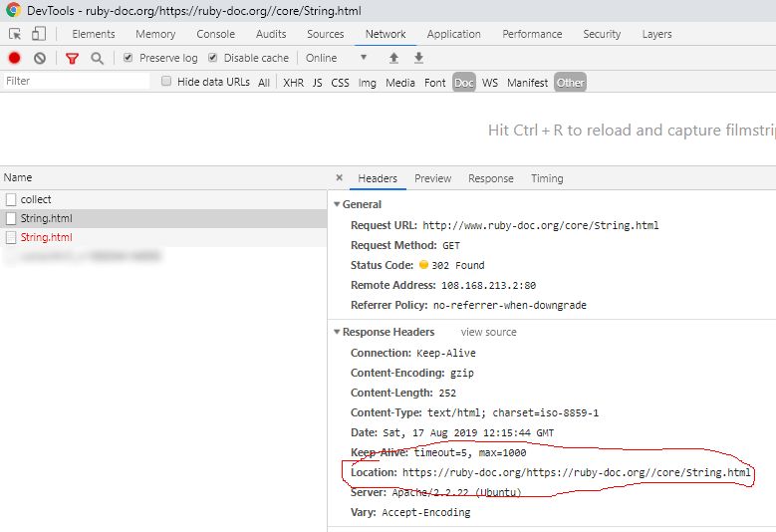Image resolution: width=776 pixels, height=532 pixels.
Task: Enable the Hide data URLs checkbox
Action: click(x=166, y=81)
